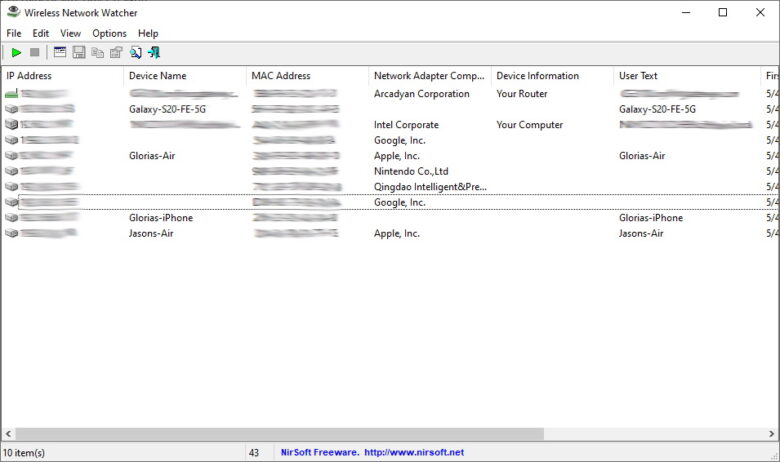Click the Find magnifier toolbar icon
This screenshot has width=780, height=462.
(135, 52)
